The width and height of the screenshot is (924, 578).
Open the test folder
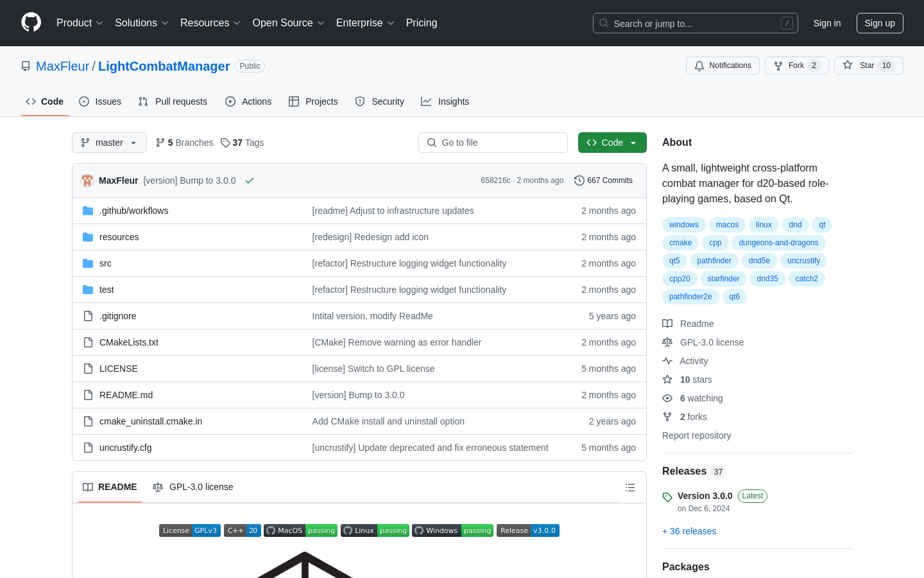coord(107,290)
